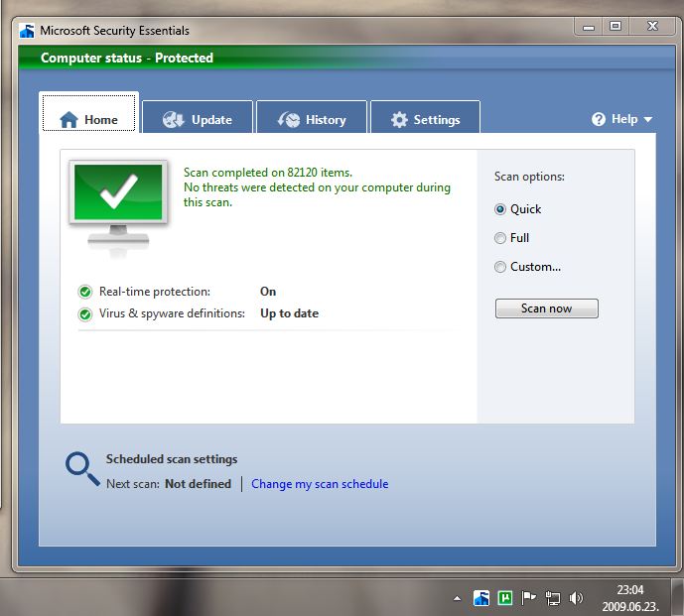Click the 'Up to date' definitions status

(x=289, y=313)
